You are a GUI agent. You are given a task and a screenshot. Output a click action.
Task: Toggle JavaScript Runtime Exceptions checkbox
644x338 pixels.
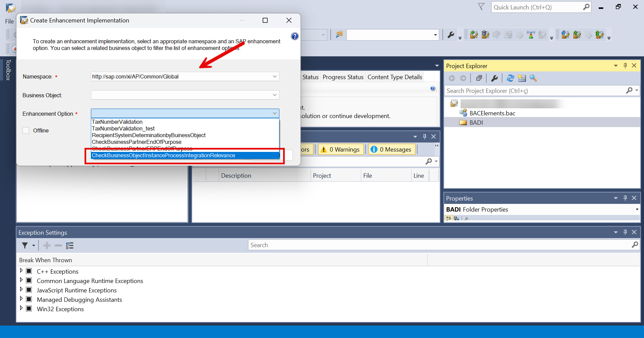(29, 290)
